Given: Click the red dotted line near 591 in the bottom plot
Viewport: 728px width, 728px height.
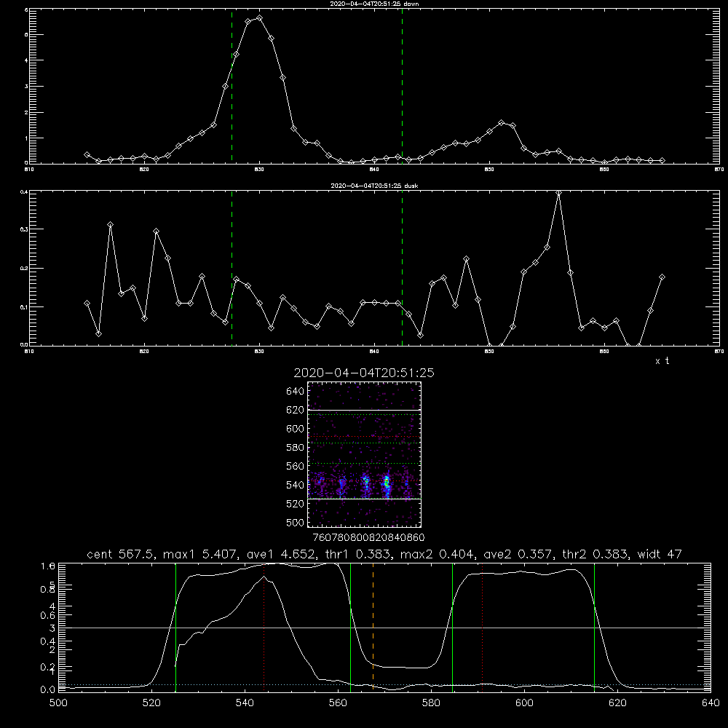Looking at the screenshot, I should [483, 628].
